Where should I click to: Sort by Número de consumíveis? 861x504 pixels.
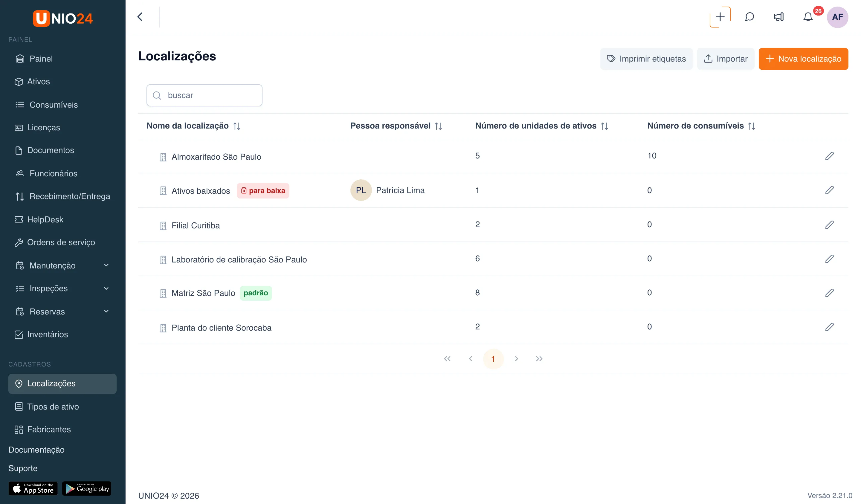(751, 126)
